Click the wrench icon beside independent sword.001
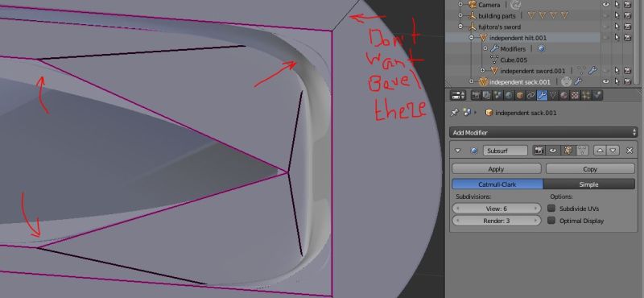 (592, 71)
